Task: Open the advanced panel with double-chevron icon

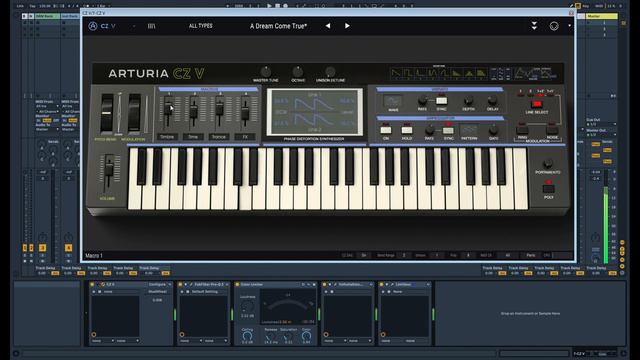Action: coord(534,26)
